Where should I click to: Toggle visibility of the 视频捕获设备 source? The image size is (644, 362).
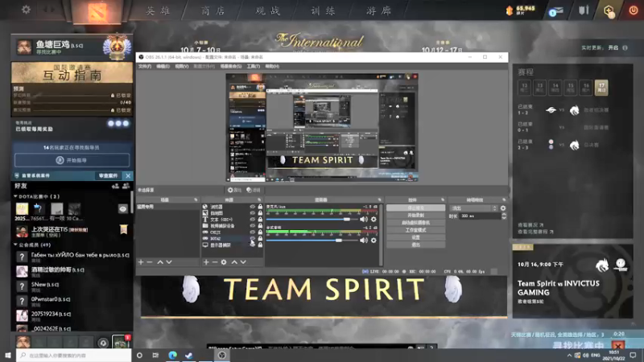tap(252, 226)
